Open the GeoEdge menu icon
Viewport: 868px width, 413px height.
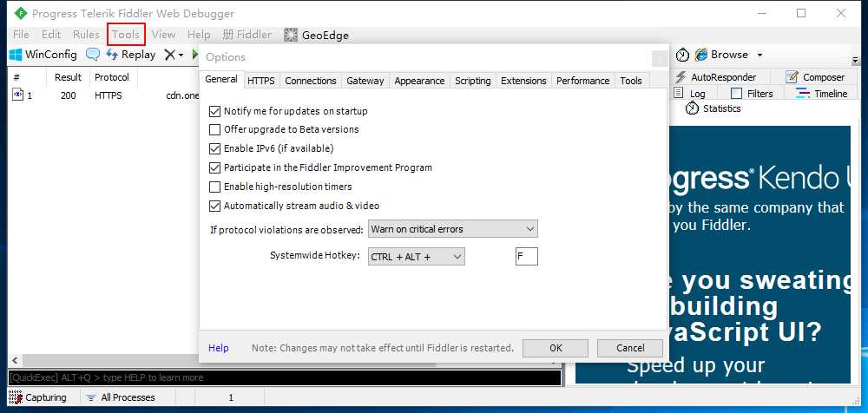[x=291, y=35]
